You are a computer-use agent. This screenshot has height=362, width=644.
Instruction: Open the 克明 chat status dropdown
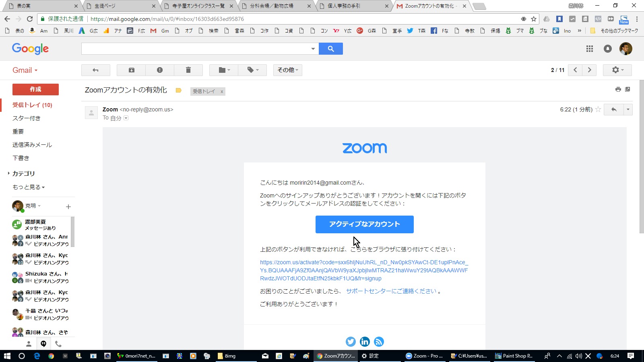click(x=33, y=206)
